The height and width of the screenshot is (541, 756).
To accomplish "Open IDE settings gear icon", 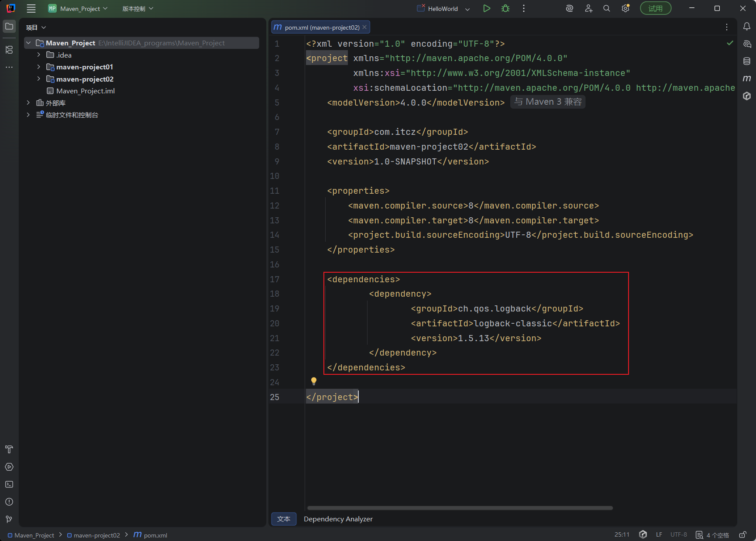I will coord(625,8).
